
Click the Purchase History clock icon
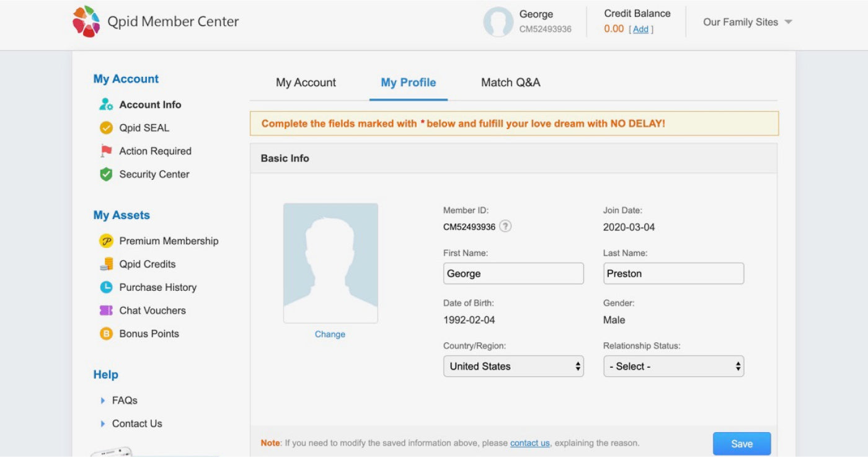[x=106, y=287]
